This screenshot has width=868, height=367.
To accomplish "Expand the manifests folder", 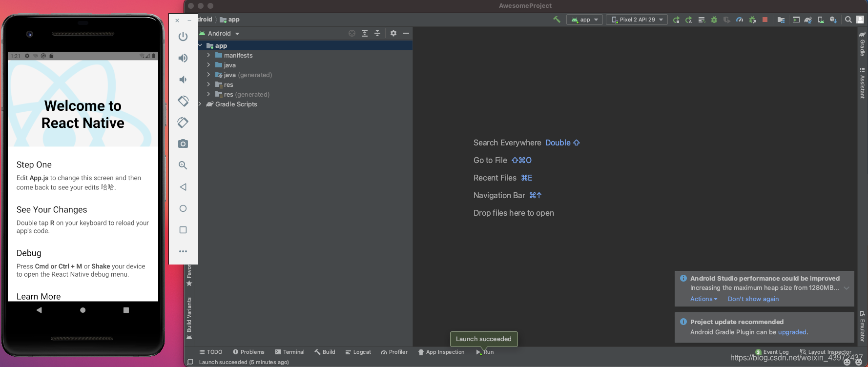I will (x=208, y=55).
